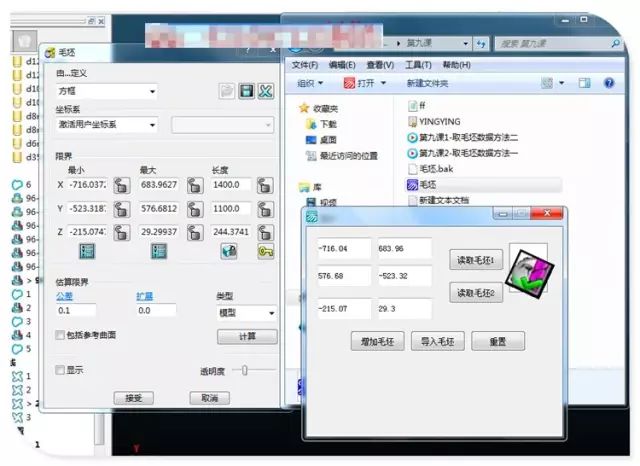Click the 读取毛坯1 button
640x466 pixels.
(476, 260)
